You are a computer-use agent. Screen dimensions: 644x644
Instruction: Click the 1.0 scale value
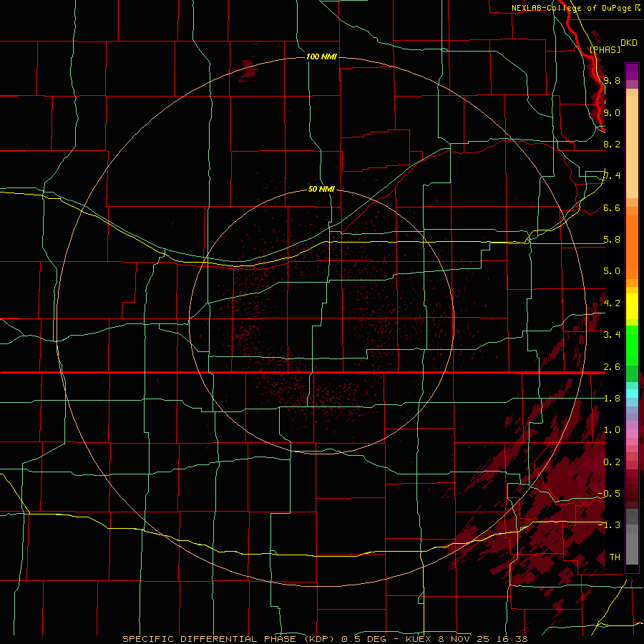point(612,430)
